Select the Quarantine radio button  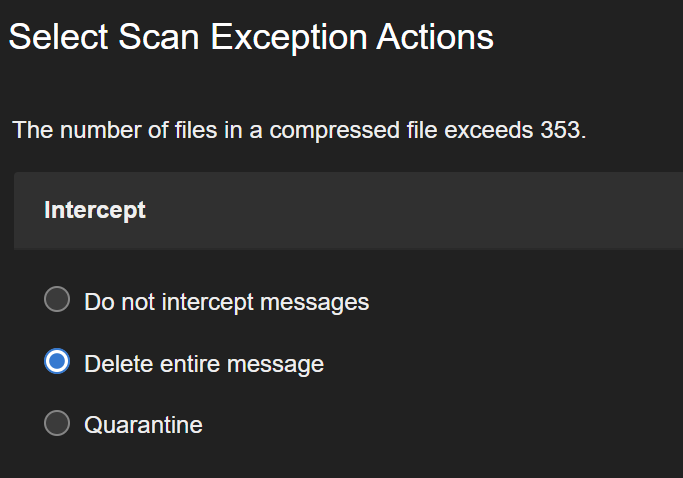58,424
